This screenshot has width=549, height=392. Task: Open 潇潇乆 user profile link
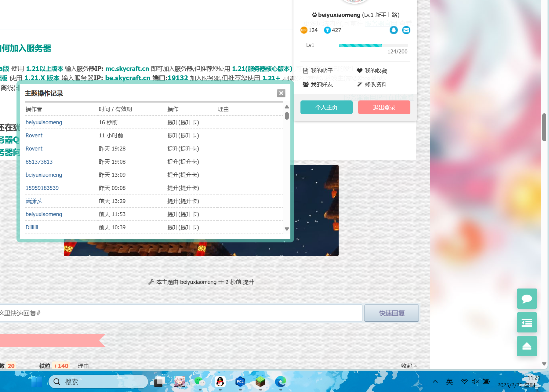(34, 201)
